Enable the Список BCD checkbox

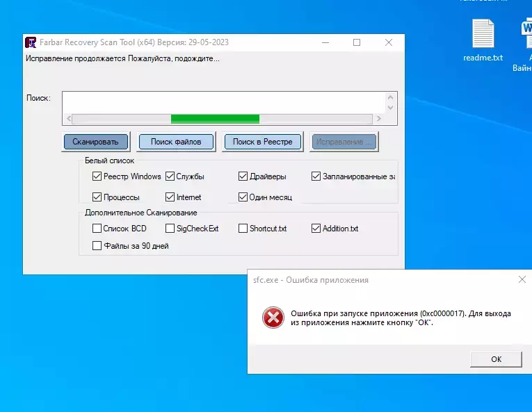coord(97,228)
